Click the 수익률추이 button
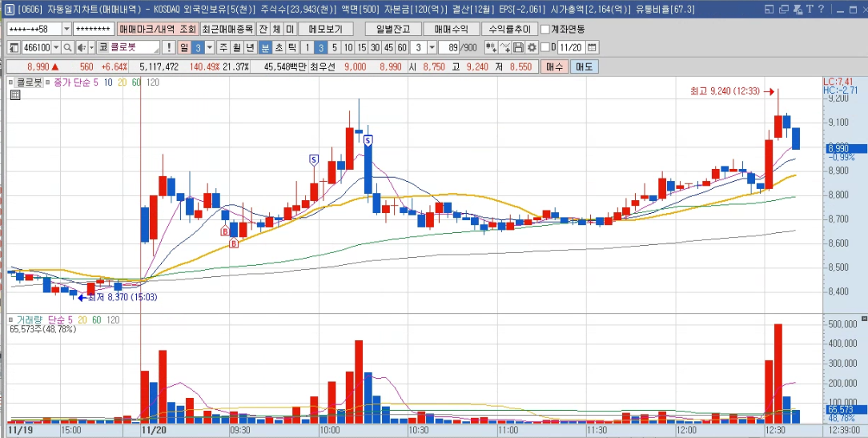This screenshot has height=438, width=868. point(509,30)
